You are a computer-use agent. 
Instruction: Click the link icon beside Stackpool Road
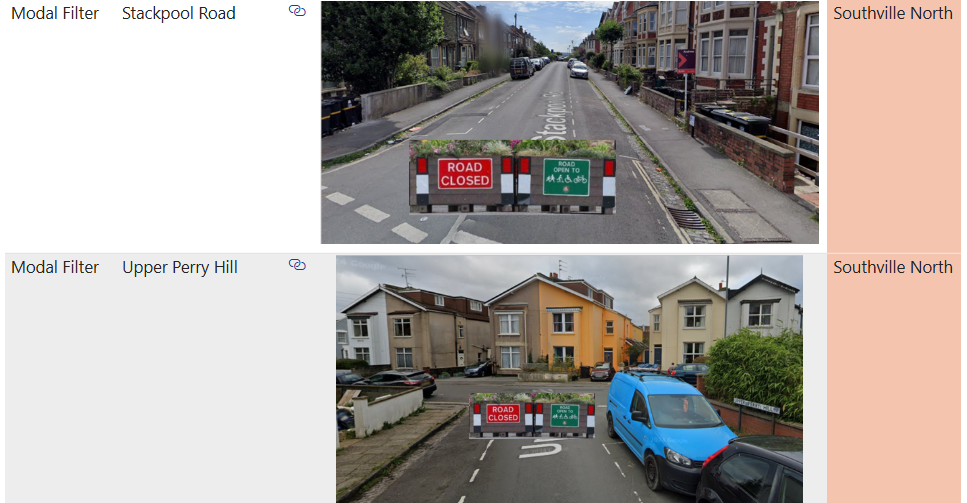pyautogui.click(x=297, y=11)
